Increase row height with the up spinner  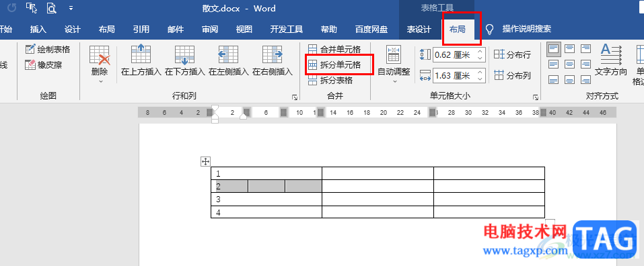click(x=480, y=51)
